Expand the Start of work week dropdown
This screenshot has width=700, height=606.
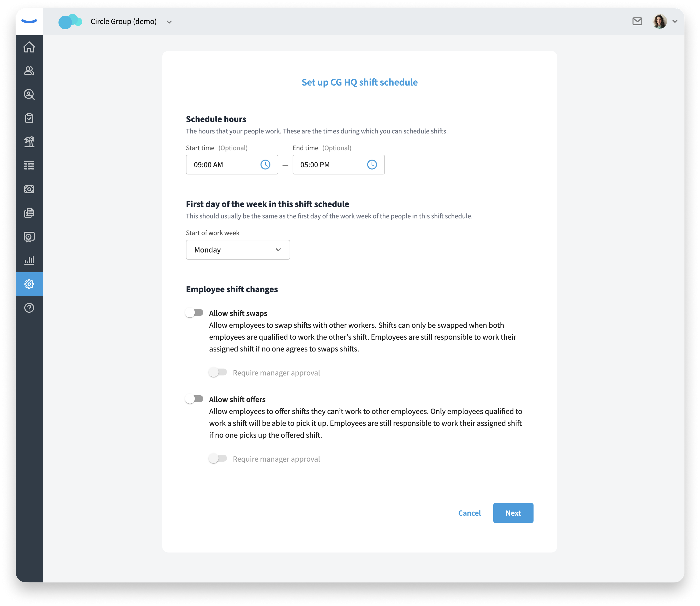pyautogui.click(x=238, y=250)
